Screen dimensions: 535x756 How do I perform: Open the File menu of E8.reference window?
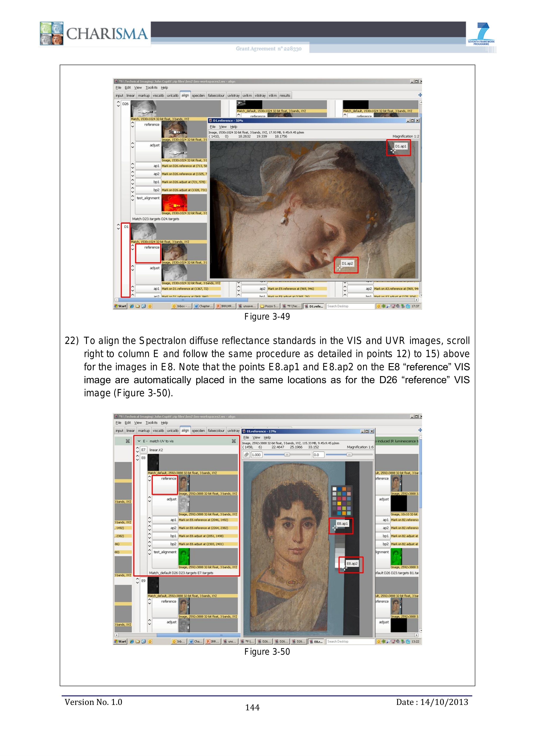pos(246,438)
